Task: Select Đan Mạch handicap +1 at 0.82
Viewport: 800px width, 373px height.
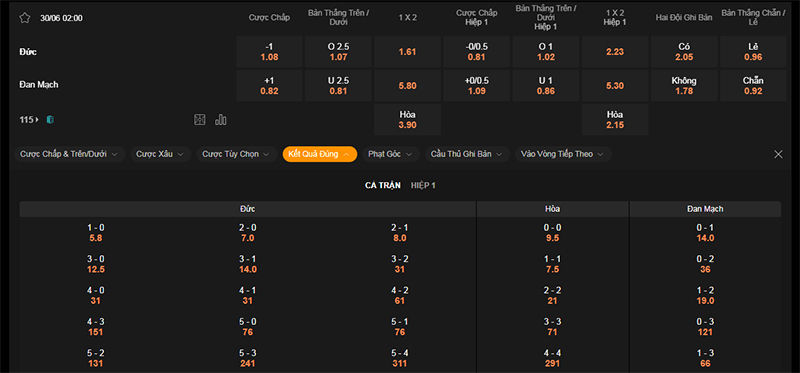Action: tap(269, 86)
